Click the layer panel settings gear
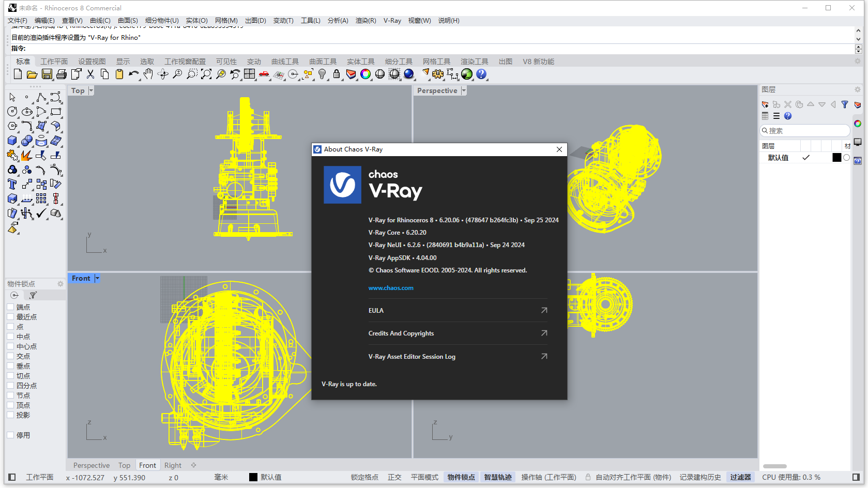 tap(858, 89)
